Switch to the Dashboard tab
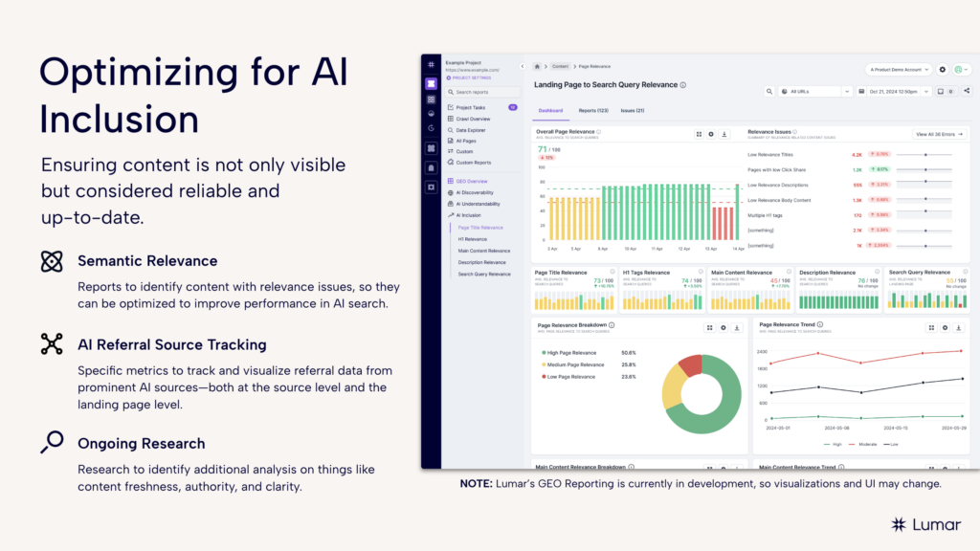The image size is (980, 551). [550, 111]
